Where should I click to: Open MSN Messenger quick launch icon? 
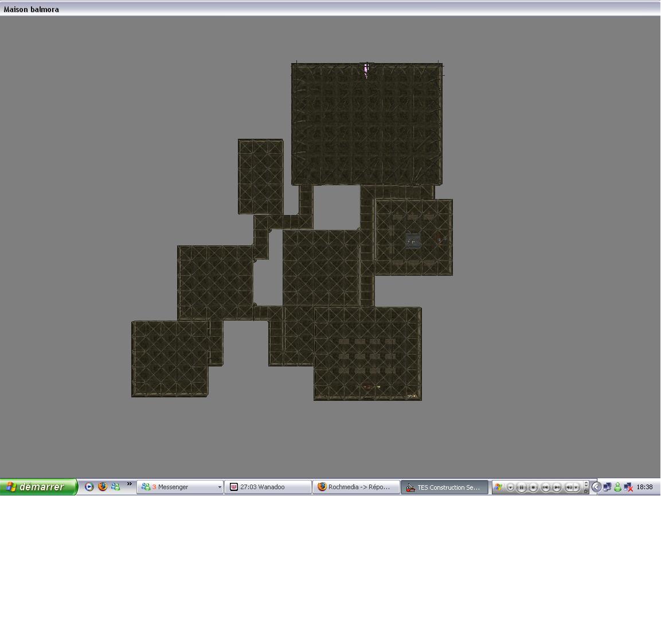[x=116, y=487]
